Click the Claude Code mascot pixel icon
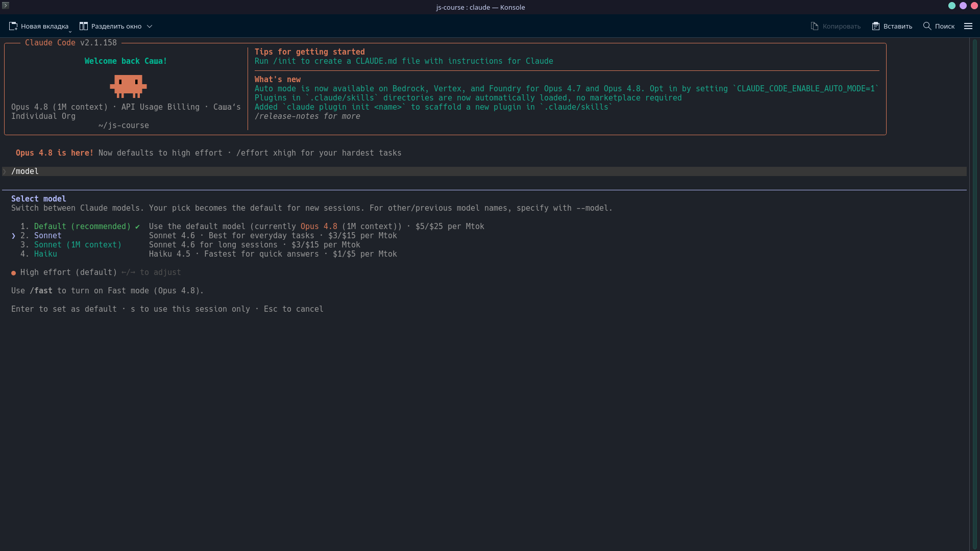This screenshot has height=551, width=980. tap(128, 86)
